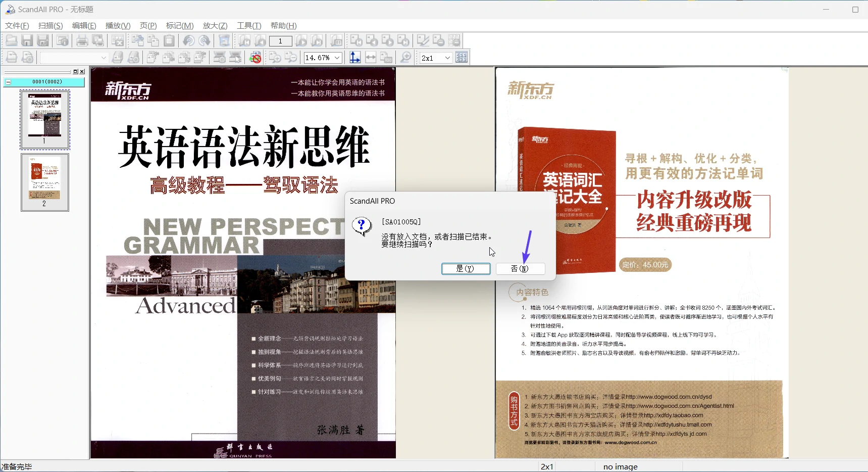Go to previous page icon
Image resolution: width=868 pixels, height=472 pixels.
tap(261, 41)
